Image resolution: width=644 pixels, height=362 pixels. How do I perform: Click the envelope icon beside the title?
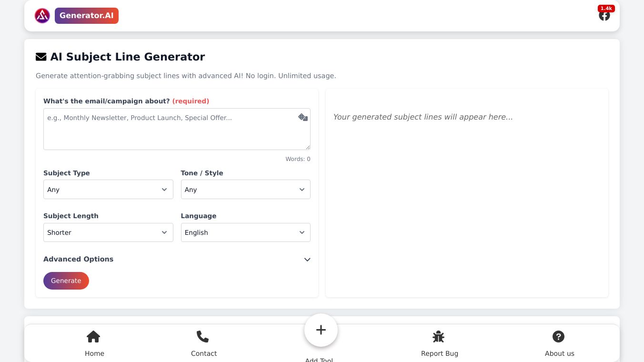[41, 57]
